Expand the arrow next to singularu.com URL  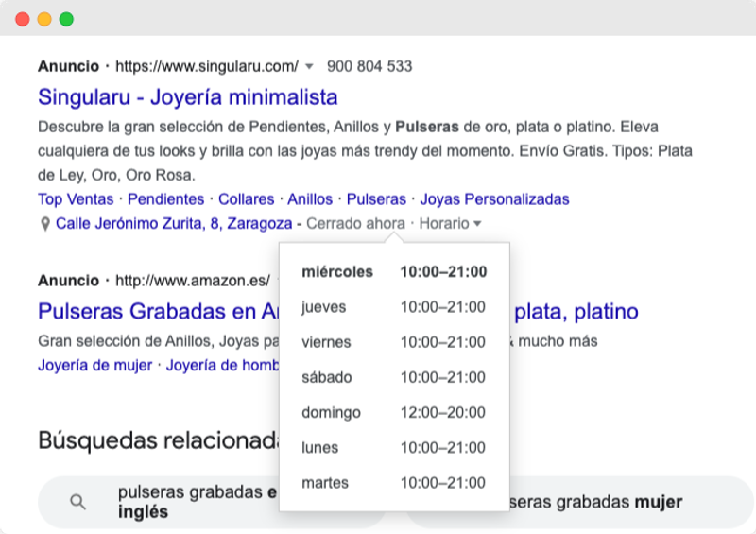click(310, 66)
